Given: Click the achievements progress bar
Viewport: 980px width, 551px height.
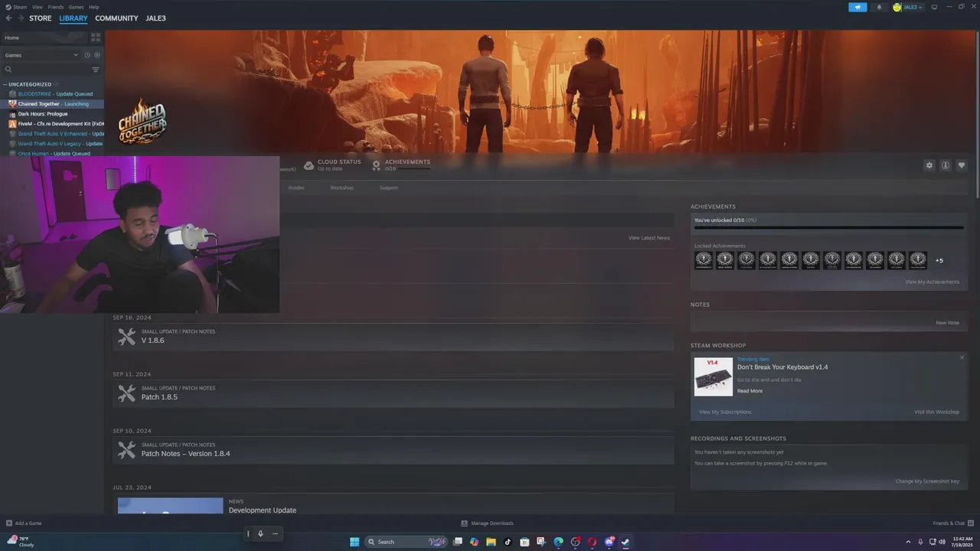Looking at the screenshot, I should [x=829, y=227].
